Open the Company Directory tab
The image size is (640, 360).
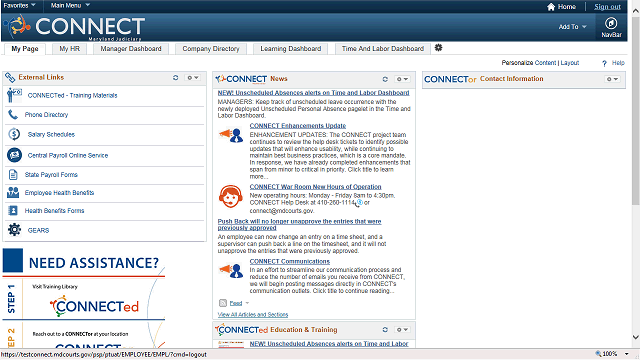(211, 49)
